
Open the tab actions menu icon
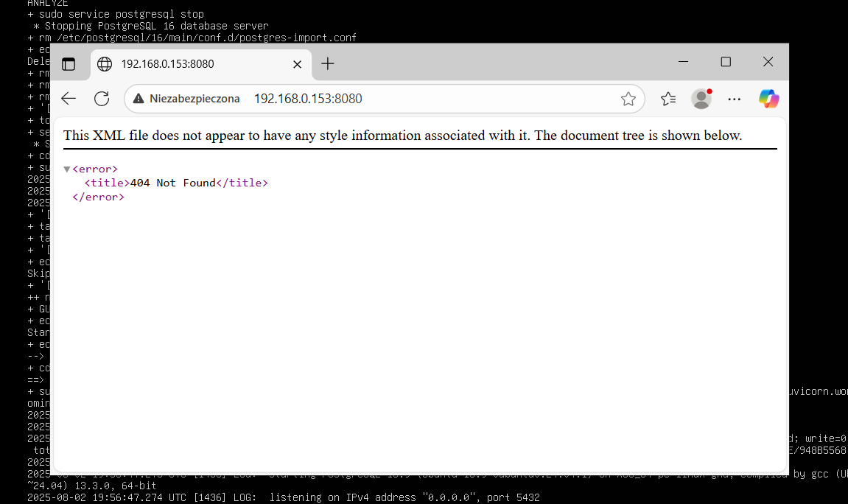pyautogui.click(x=68, y=64)
